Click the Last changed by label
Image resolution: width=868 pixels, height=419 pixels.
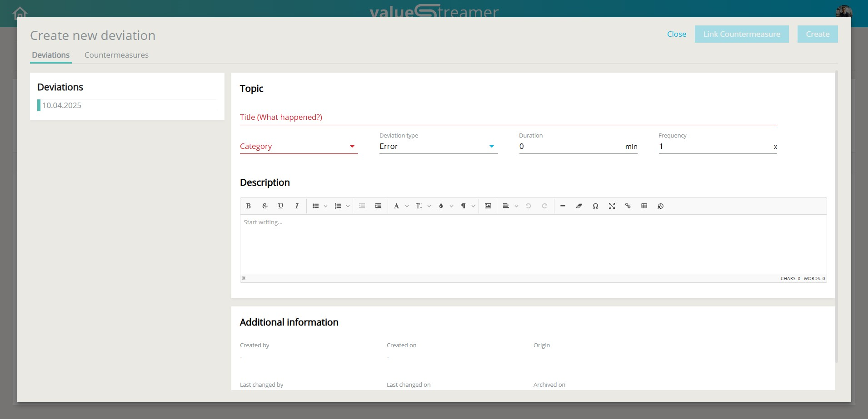click(261, 384)
